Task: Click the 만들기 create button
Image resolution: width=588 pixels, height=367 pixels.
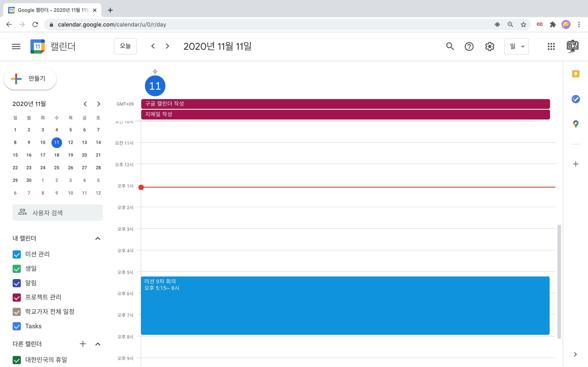Action: tap(30, 79)
